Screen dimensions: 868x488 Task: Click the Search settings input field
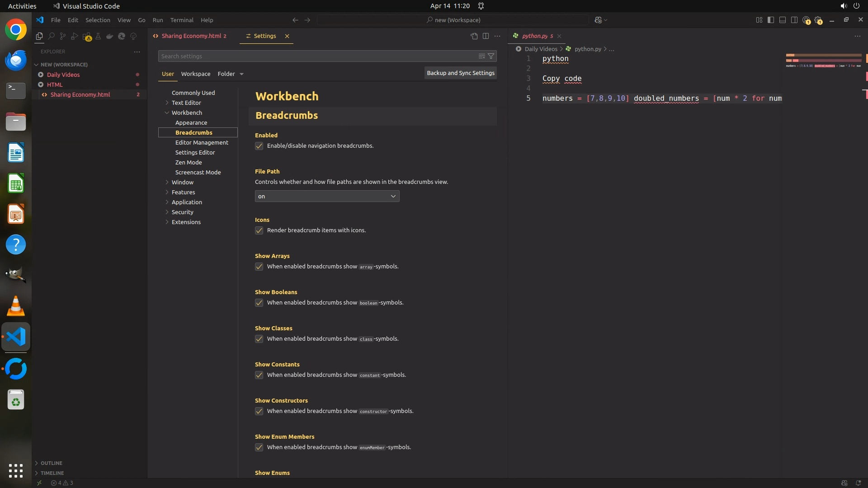pyautogui.click(x=316, y=56)
